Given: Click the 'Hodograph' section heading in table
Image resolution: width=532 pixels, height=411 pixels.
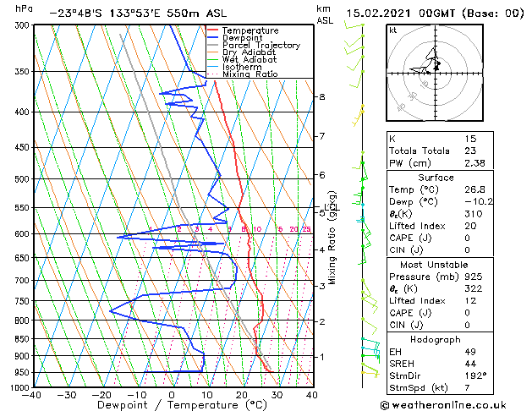Looking at the screenshot, I should coord(436,340).
